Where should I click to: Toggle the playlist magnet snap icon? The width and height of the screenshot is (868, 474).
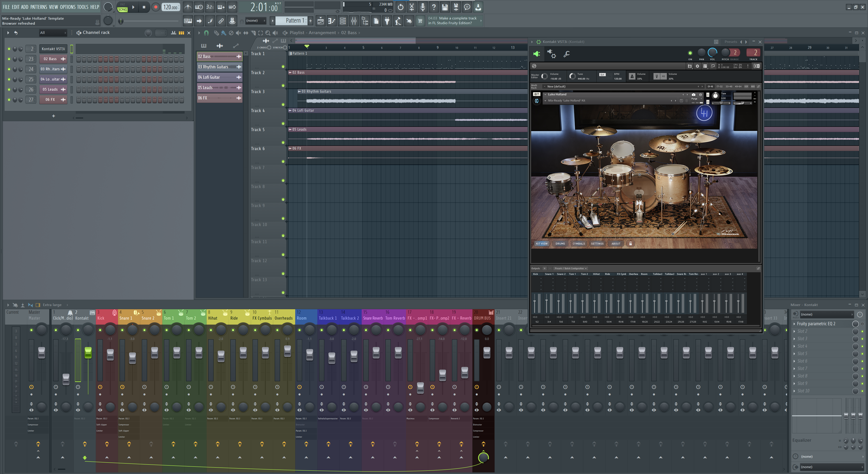click(206, 33)
